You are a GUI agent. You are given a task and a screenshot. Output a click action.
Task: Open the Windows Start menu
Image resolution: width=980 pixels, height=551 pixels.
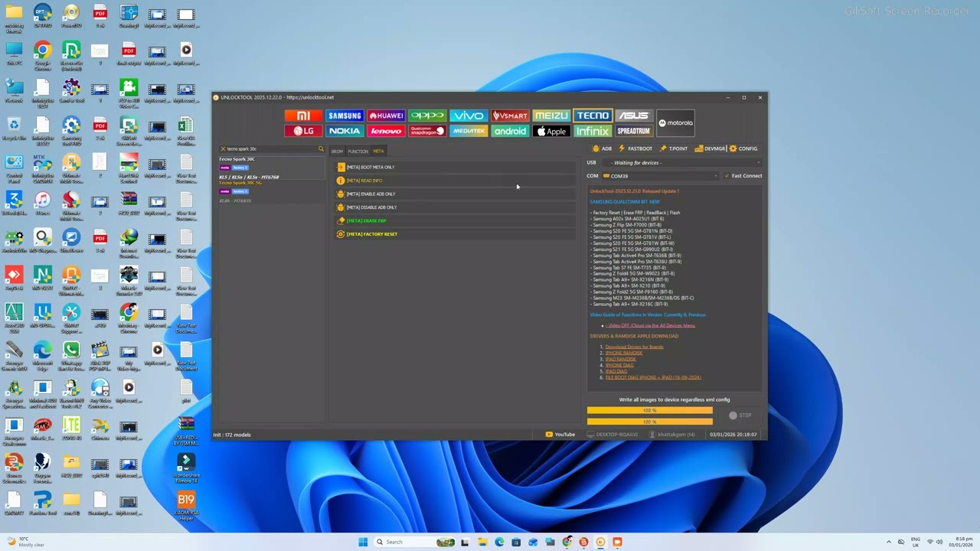(363, 542)
